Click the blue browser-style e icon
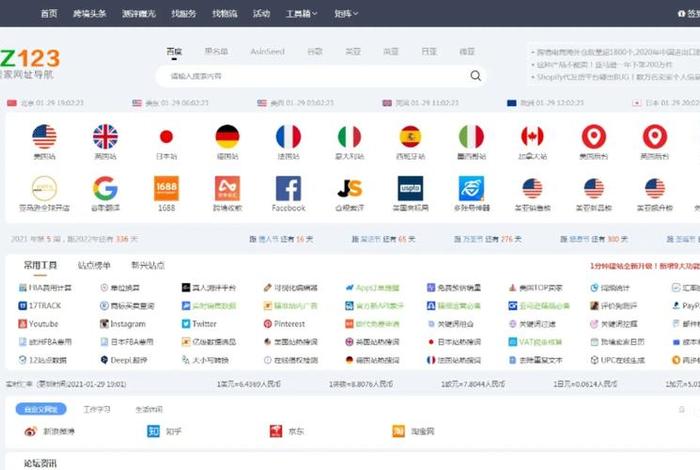Viewport: 700px width, 470px height. (x=471, y=188)
